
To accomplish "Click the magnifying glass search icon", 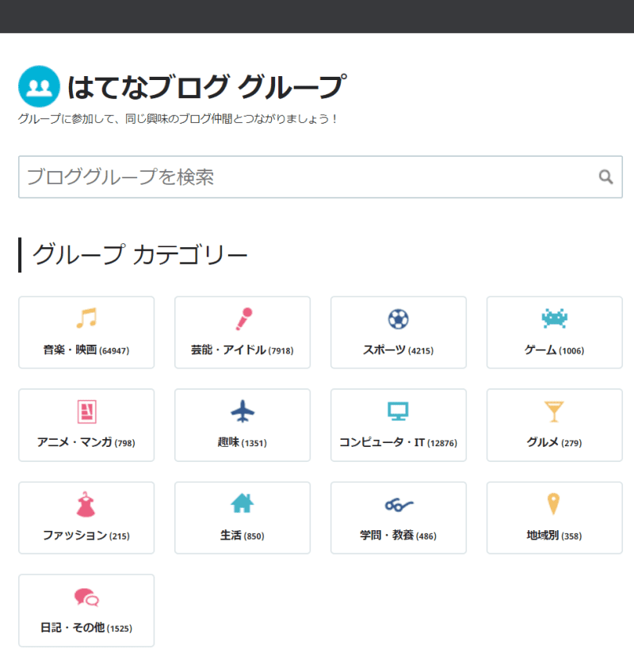I will coord(605,177).
